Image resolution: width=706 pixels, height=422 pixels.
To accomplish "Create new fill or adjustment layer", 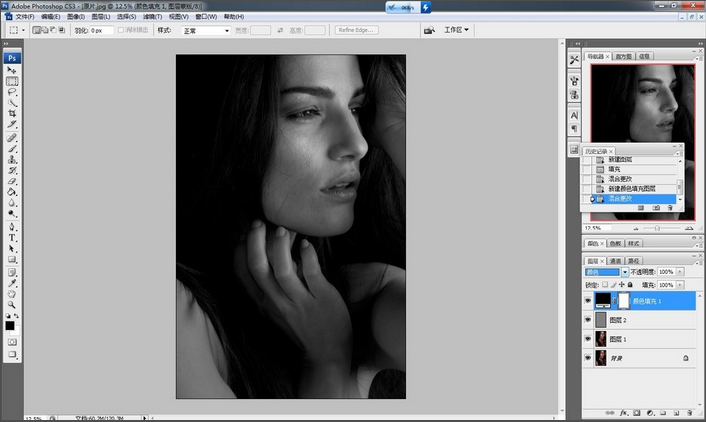I will point(650,413).
